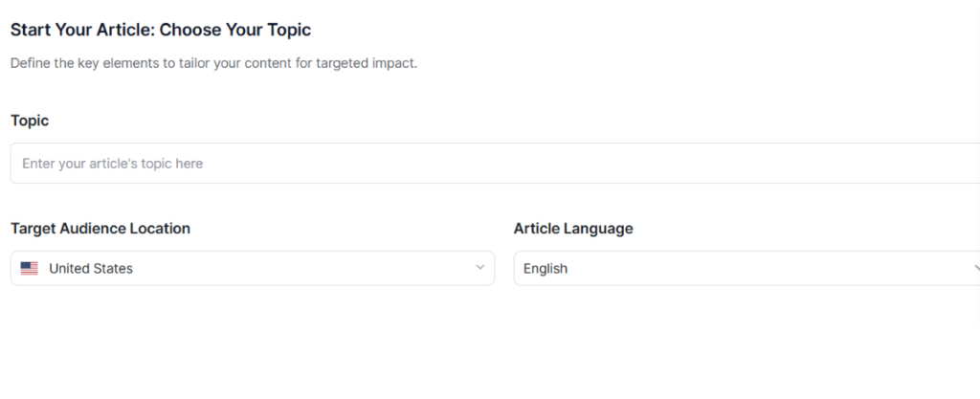Viewport: 980px width, 399px height.
Task: Click the "Choose Your Topic" part of heading
Action: [235, 30]
